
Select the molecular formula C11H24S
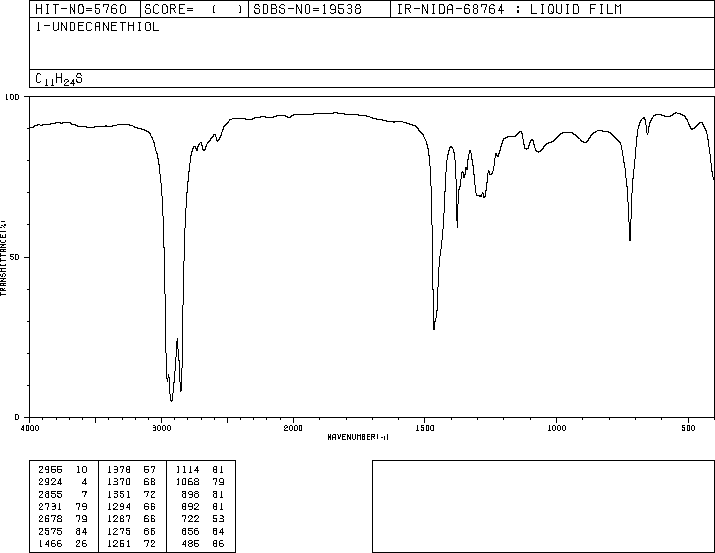tap(59, 79)
